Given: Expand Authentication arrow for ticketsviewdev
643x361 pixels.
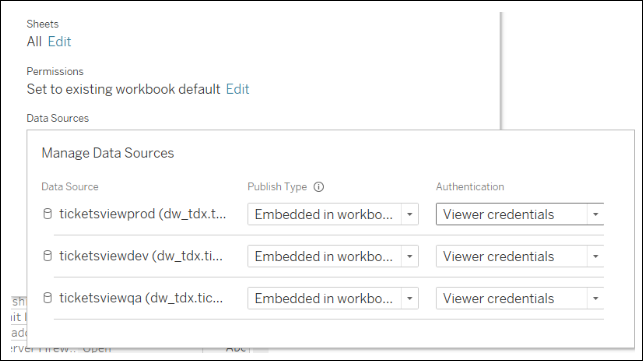Looking at the screenshot, I should (595, 256).
